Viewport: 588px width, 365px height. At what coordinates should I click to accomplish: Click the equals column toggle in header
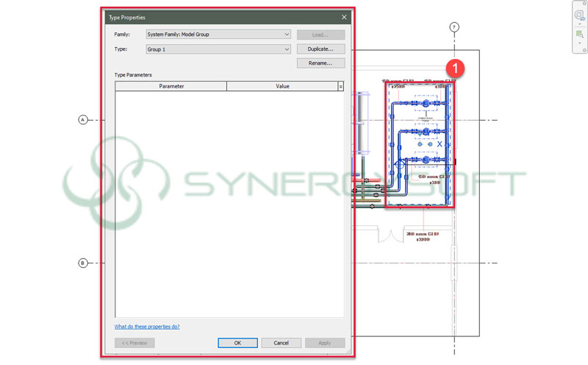(x=341, y=86)
